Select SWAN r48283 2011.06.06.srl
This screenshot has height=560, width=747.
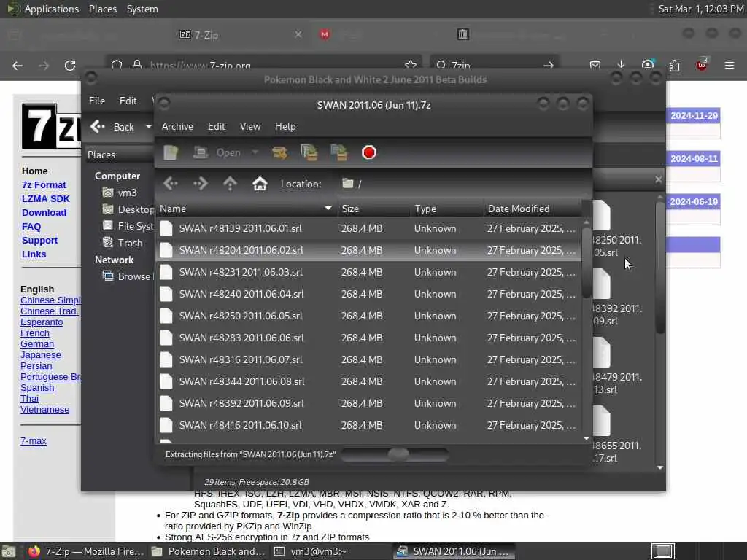pos(368,338)
